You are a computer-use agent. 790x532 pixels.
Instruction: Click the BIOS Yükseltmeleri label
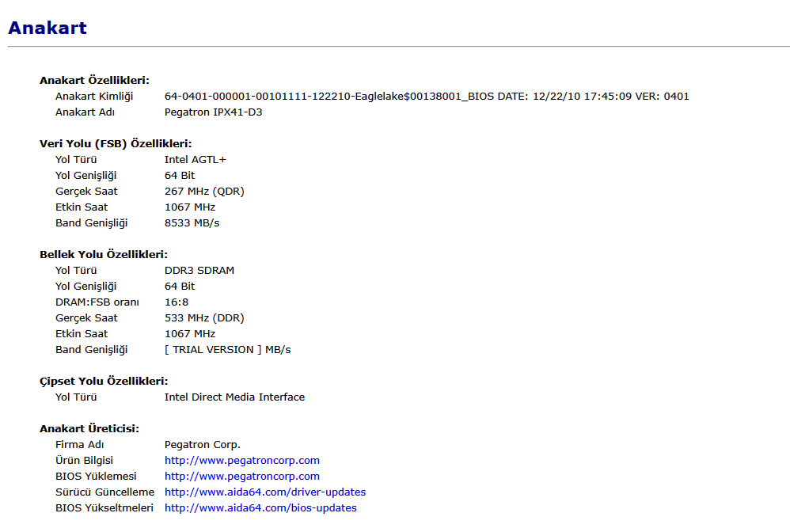pyautogui.click(x=104, y=507)
